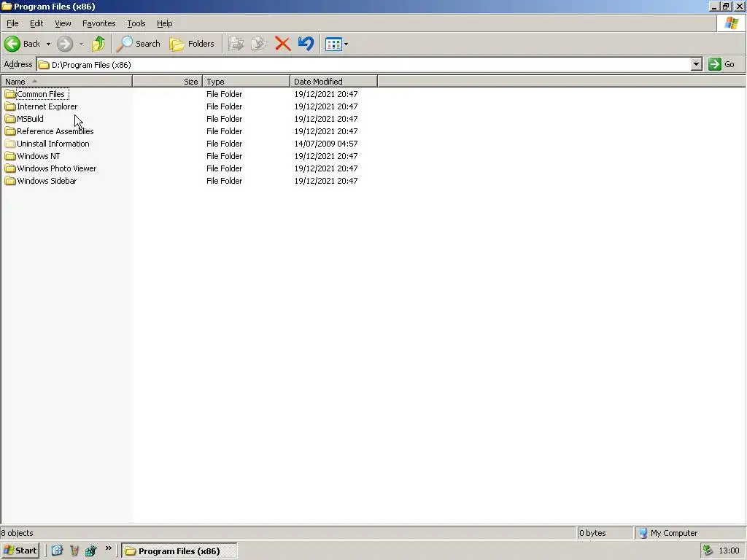
Task: Select the Windows Sidebar folder icon
Action: click(x=10, y=181)
